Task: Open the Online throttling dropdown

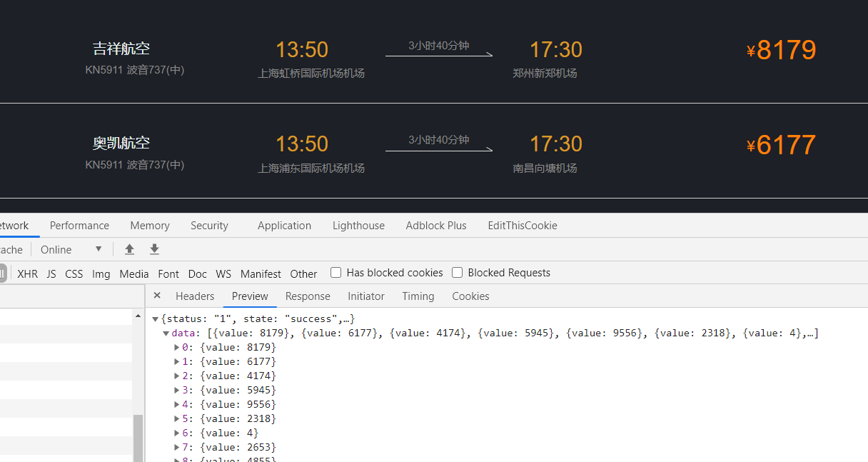Action: pos(71,249)
